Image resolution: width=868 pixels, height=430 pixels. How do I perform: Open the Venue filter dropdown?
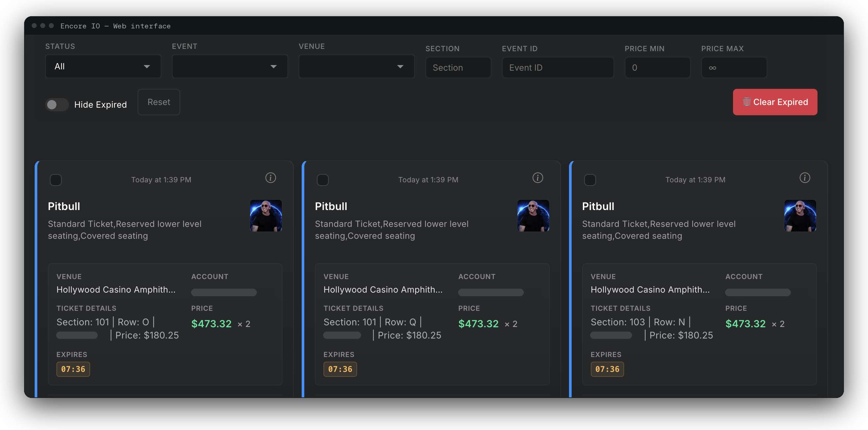(356, 66)
